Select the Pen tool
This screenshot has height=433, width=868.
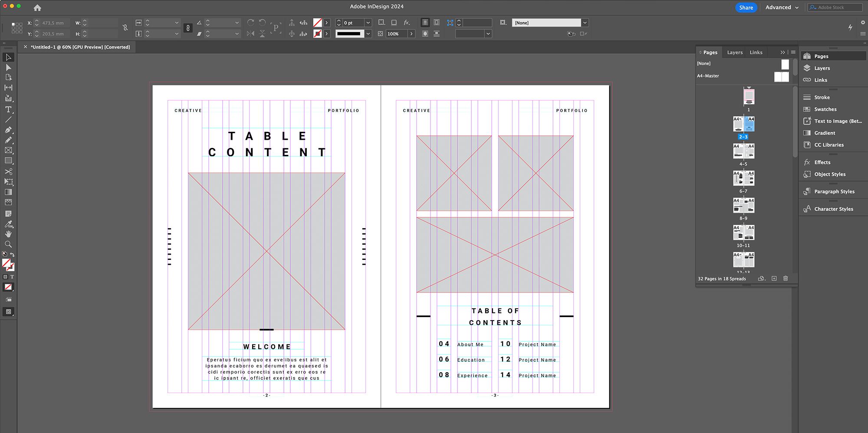(x=8, y=130)
